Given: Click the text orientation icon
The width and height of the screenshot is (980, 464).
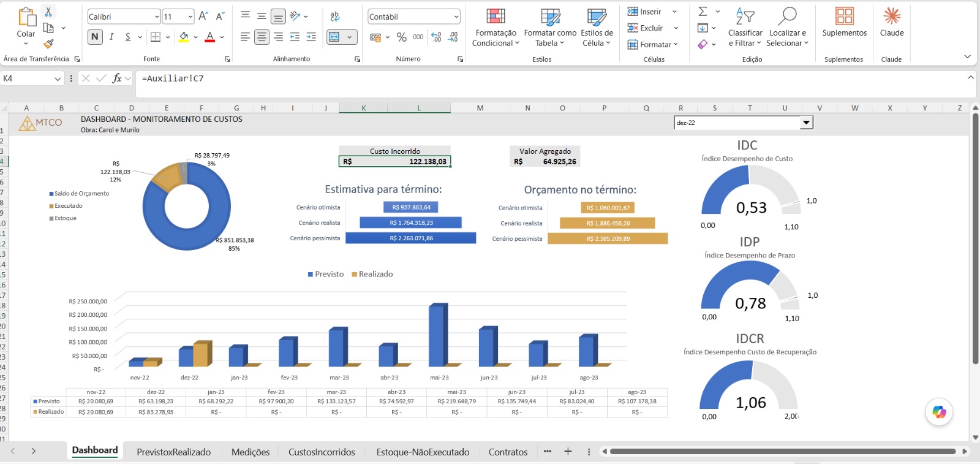Looking at the screenshot, I should pyautogui.click(x=295, y=17).
